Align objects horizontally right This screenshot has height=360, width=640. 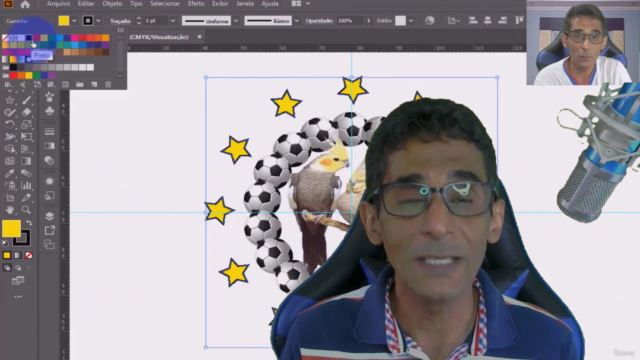coord(502,20)
